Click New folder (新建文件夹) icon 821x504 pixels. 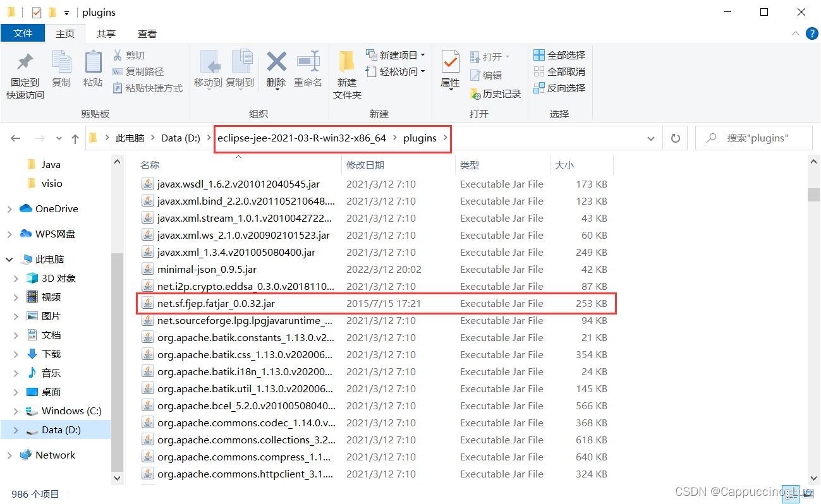346,62
